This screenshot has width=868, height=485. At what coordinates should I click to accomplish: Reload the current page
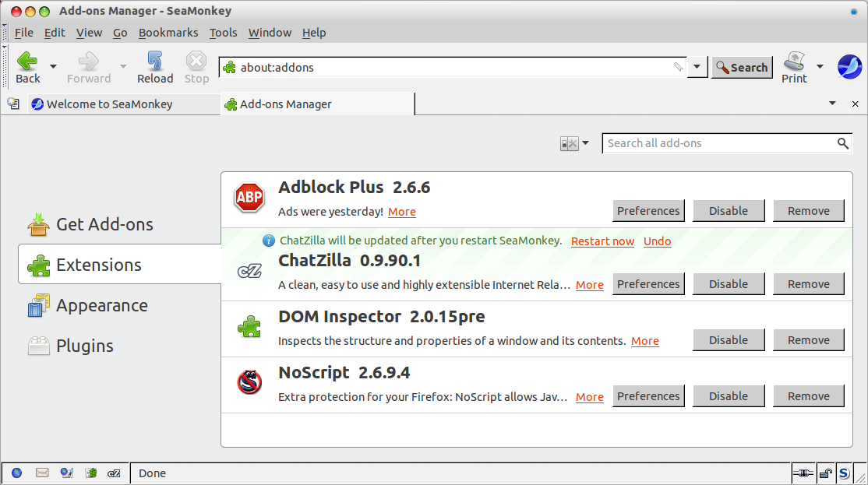click(x=155, y=68)
